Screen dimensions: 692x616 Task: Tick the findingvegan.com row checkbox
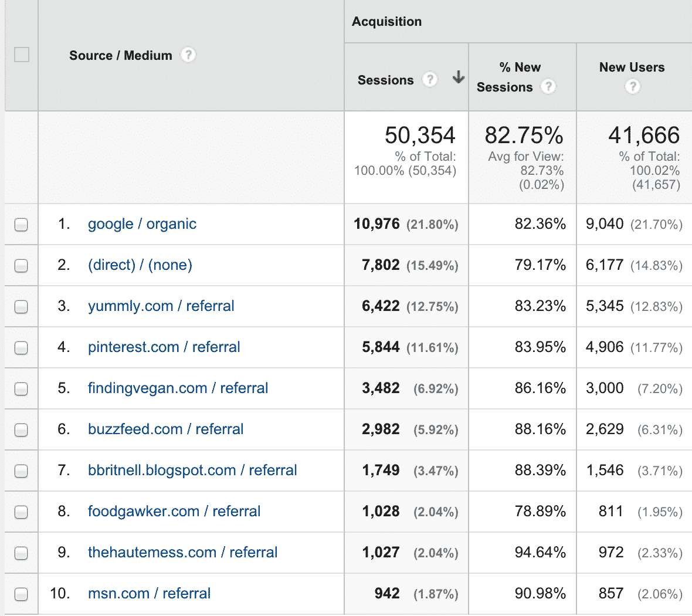21,389
